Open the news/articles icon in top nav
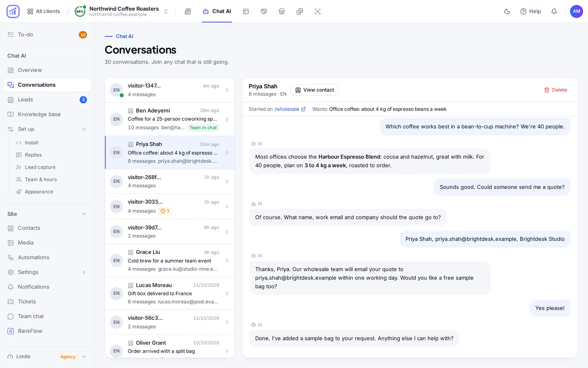This screenshot has width=588, height=368. [x=188, y=11]
